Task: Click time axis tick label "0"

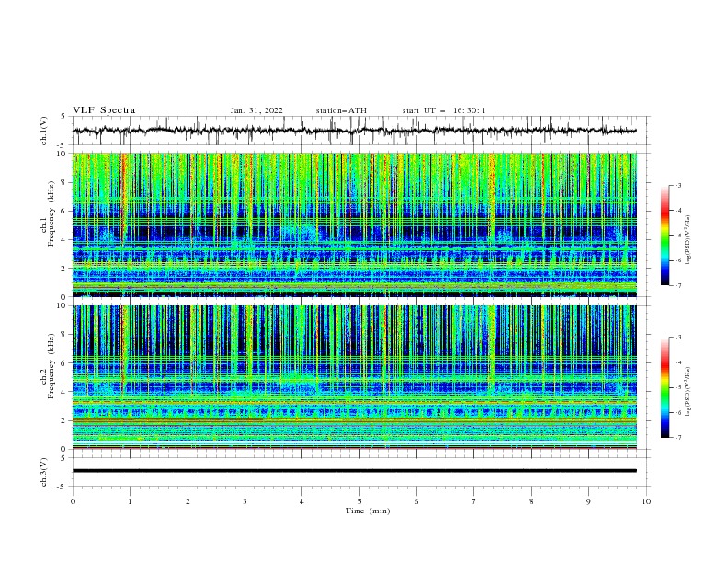Action: (x=73, y=501)
